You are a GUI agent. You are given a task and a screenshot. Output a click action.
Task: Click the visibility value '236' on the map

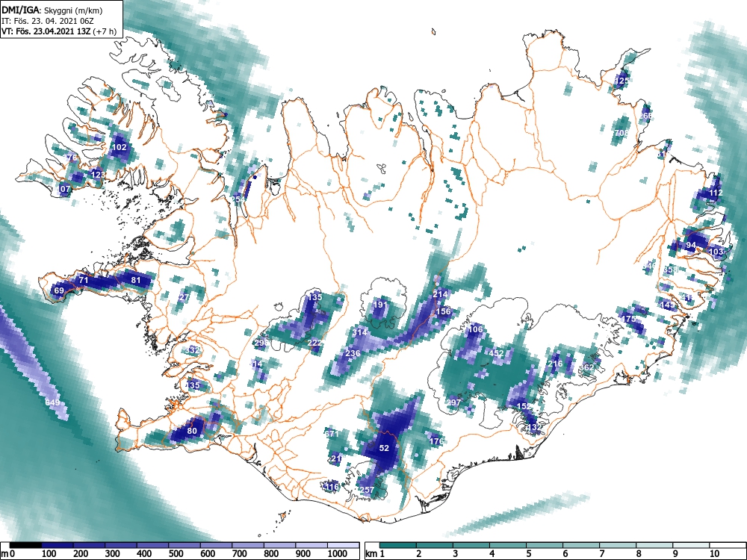tap(353, 353)
